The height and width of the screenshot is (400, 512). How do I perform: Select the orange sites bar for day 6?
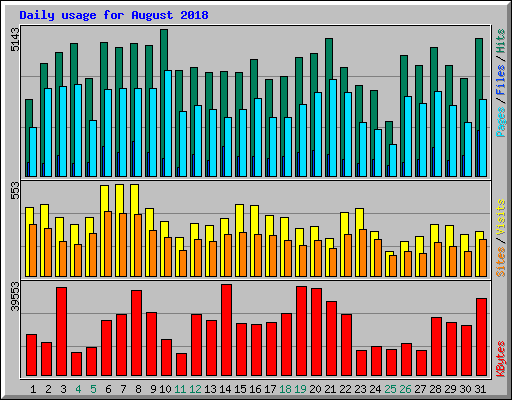point(108,244)
